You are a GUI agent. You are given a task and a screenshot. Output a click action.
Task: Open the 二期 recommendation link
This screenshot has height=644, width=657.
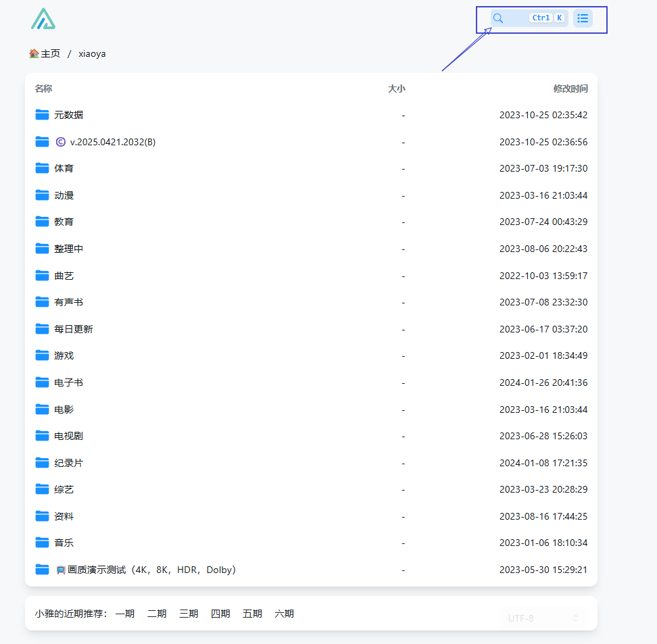point(157,614)
